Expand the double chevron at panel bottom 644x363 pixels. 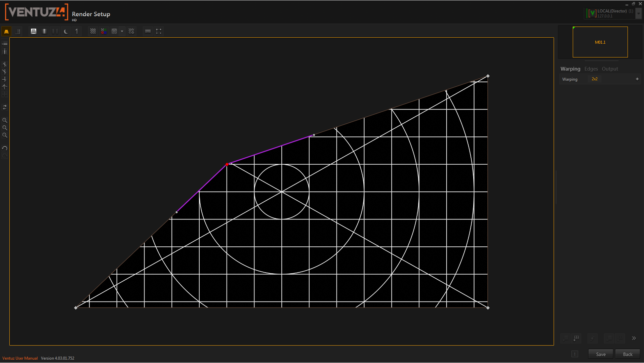coord(634,338)
